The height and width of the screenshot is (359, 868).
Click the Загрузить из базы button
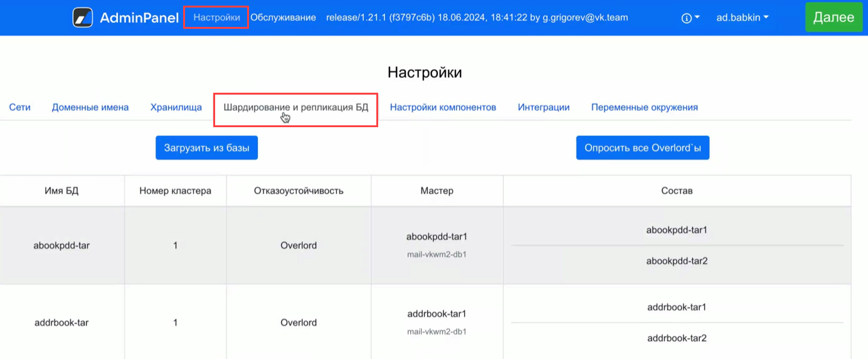point(206,148)
